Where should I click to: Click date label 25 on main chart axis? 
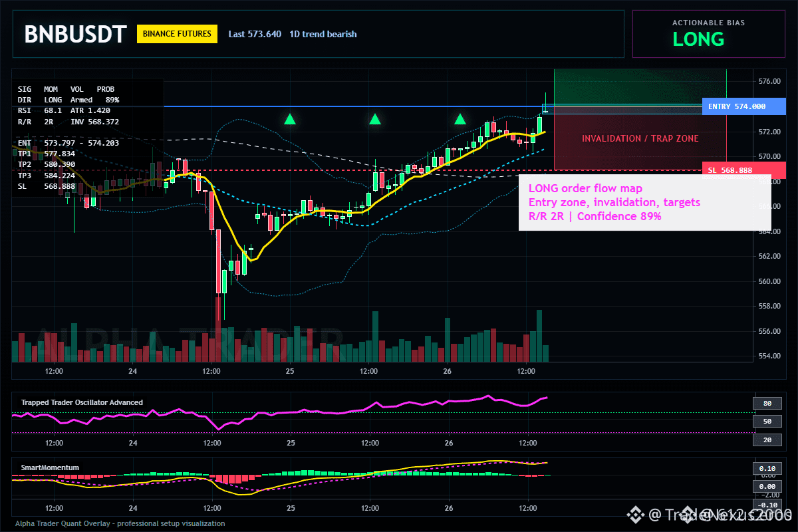pos(291,371)
